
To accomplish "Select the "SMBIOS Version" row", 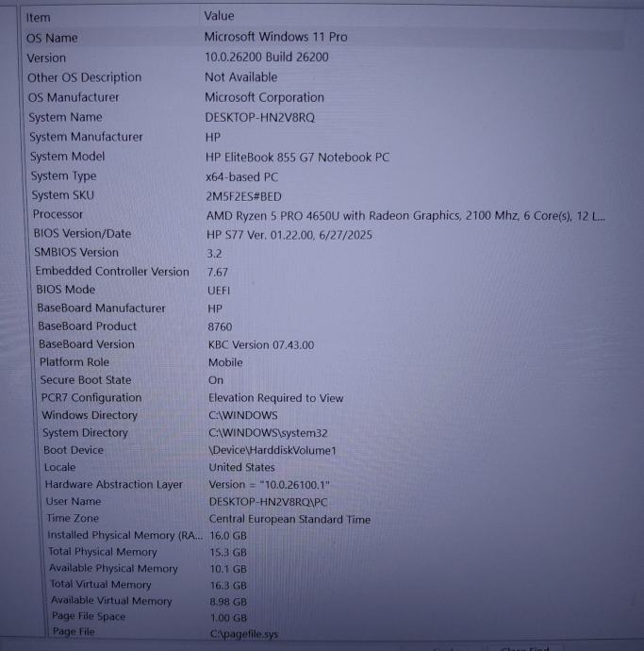I will pos(323,253).
